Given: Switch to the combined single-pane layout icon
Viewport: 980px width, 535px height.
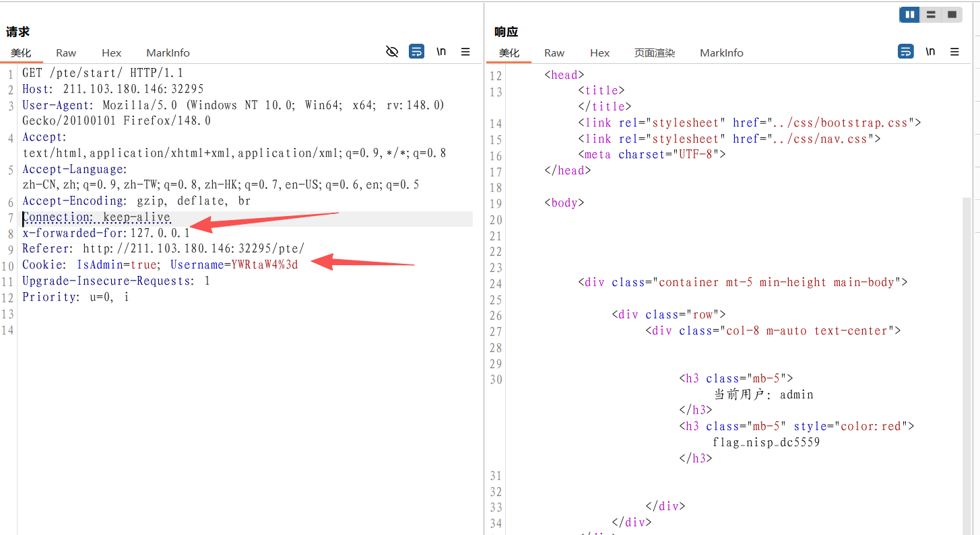Looking at the screenshot, I should [952, 14].
